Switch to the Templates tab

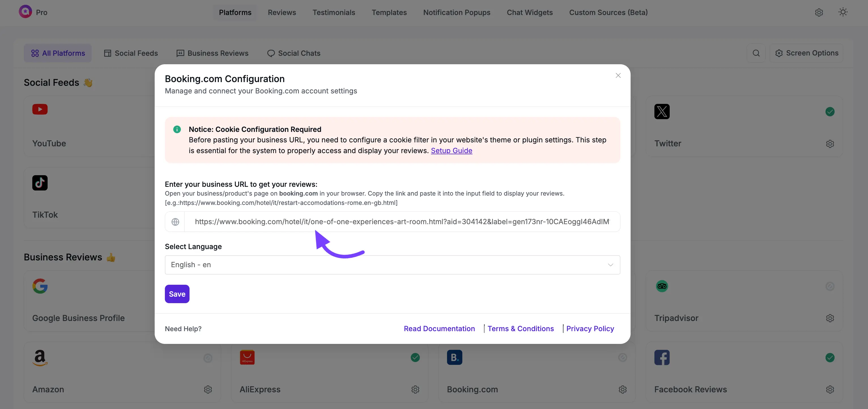coord(389,12)
